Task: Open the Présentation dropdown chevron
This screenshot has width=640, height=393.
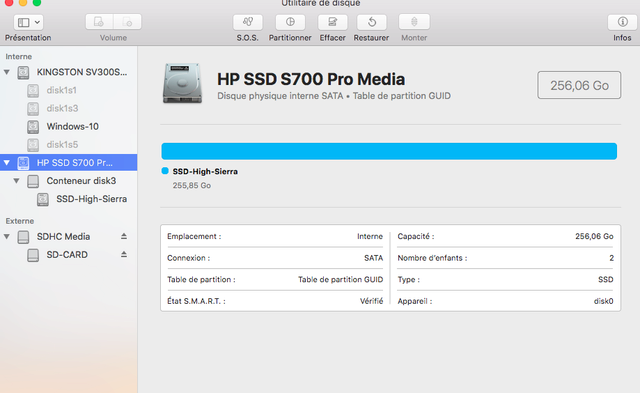Action: [x=37, y=22]
